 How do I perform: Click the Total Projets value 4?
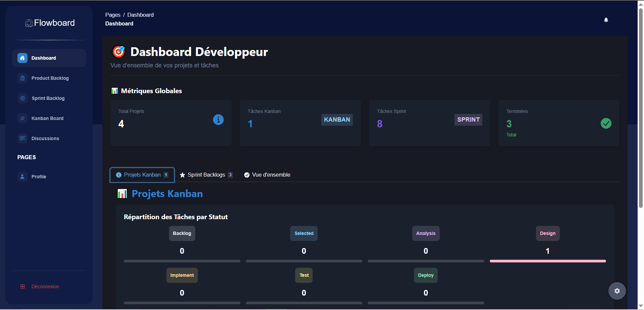[x=121, y=124]
